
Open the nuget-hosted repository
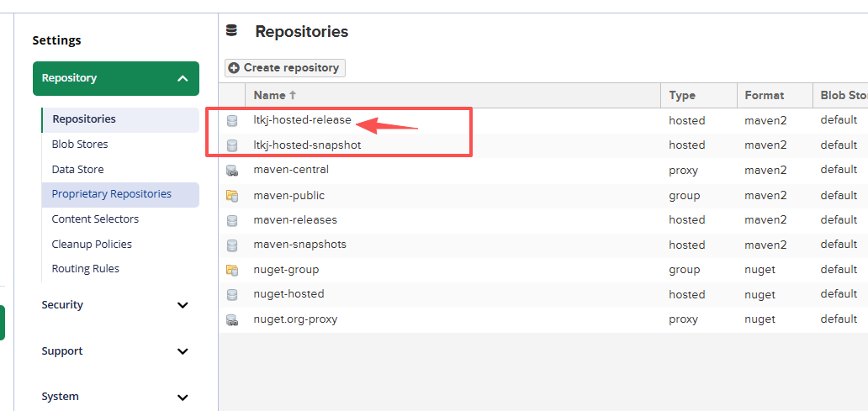click(289, 293)
